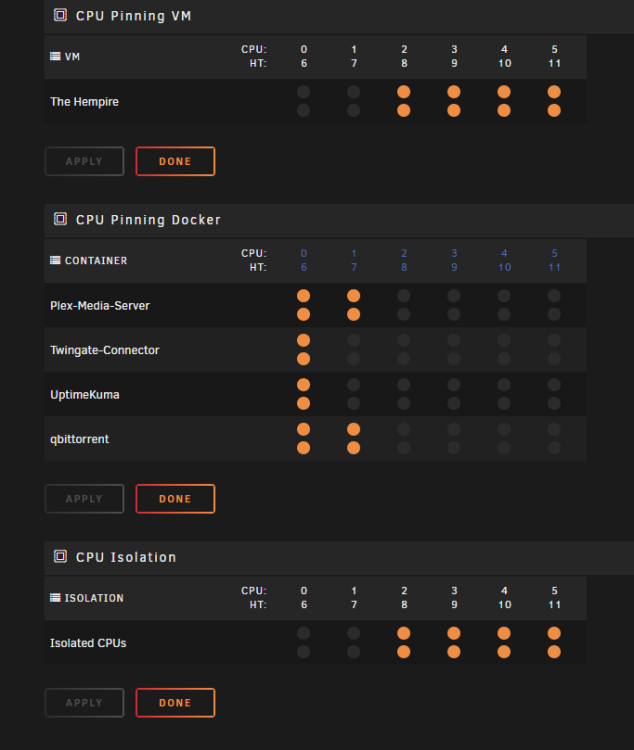Click the chip icon beside CPU Isolation
The image size is (634, 750).
pyautogui.click(x=60, y=557)
